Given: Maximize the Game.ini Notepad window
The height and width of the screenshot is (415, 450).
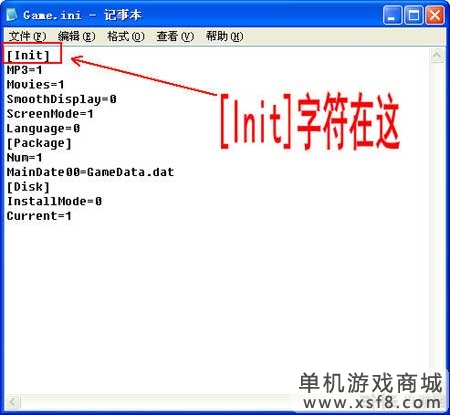Looking at the screenshot, I should (x=414, y=15).
